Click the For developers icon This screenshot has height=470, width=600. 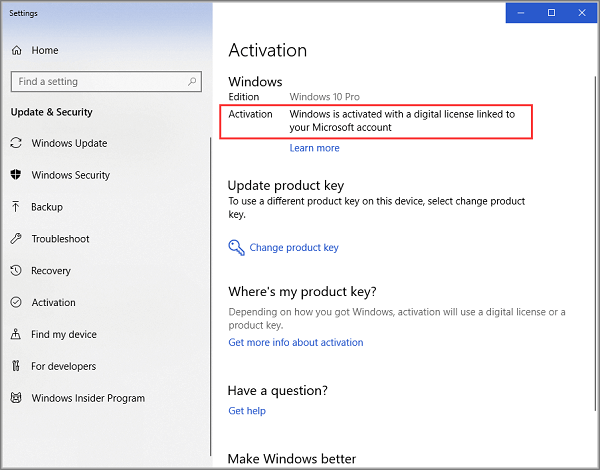point(16,367)
